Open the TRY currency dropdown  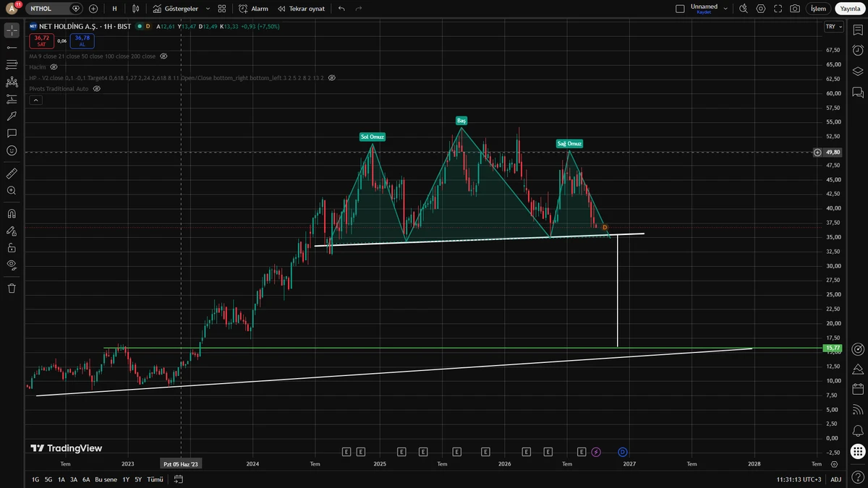[834, 27]
